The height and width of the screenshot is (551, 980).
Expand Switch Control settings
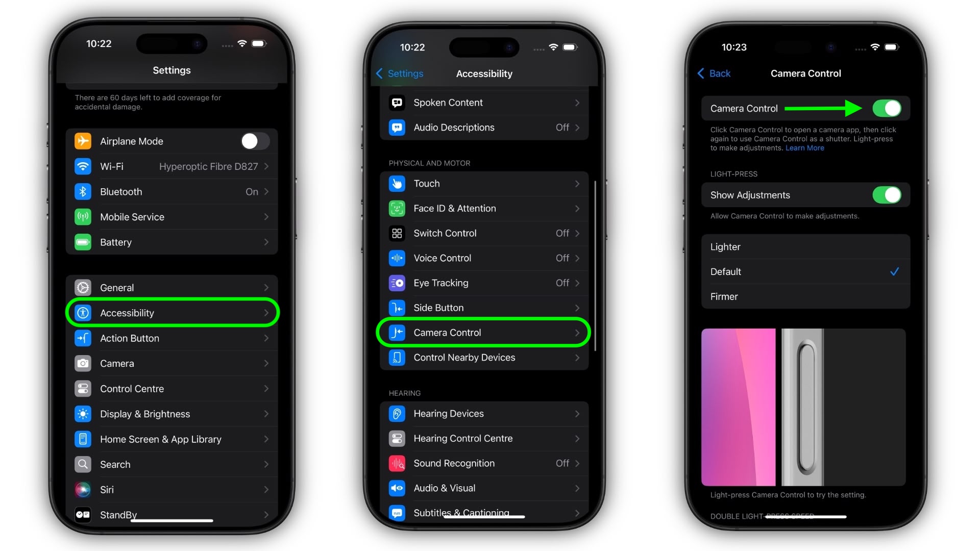[x=484, y=233]
